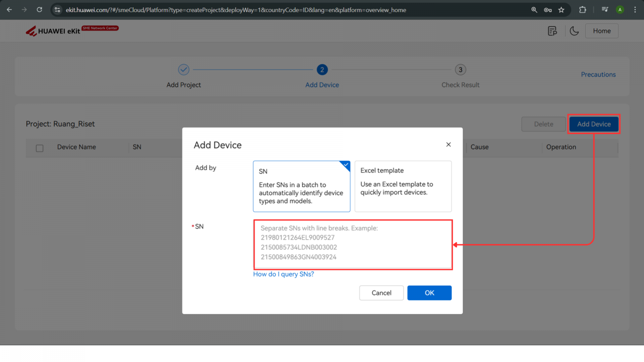Click inside the SN text area
The image size is (644, 362).
coord(353,245)
